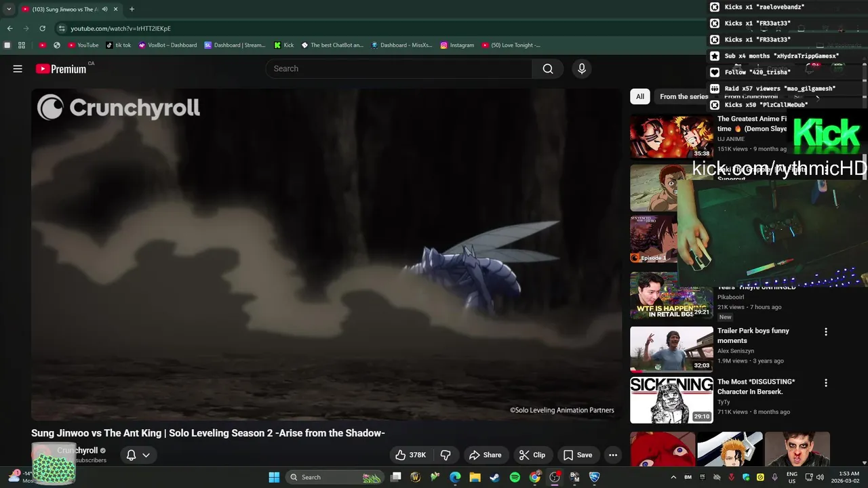Viewport: 868px width, 488px height.
Task: Open WTF is happening in retail BGs thumbnail
Action: tap(671, 296)
